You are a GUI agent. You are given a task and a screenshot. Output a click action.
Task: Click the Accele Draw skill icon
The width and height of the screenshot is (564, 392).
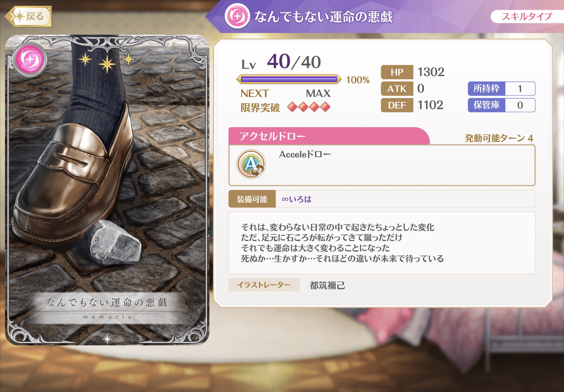pyautogui.click(x=251, y=164)
